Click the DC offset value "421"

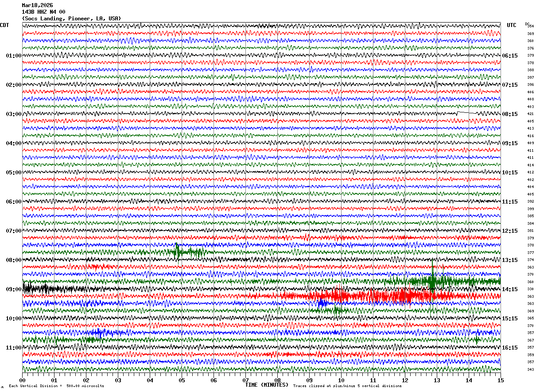click(531, 114)
